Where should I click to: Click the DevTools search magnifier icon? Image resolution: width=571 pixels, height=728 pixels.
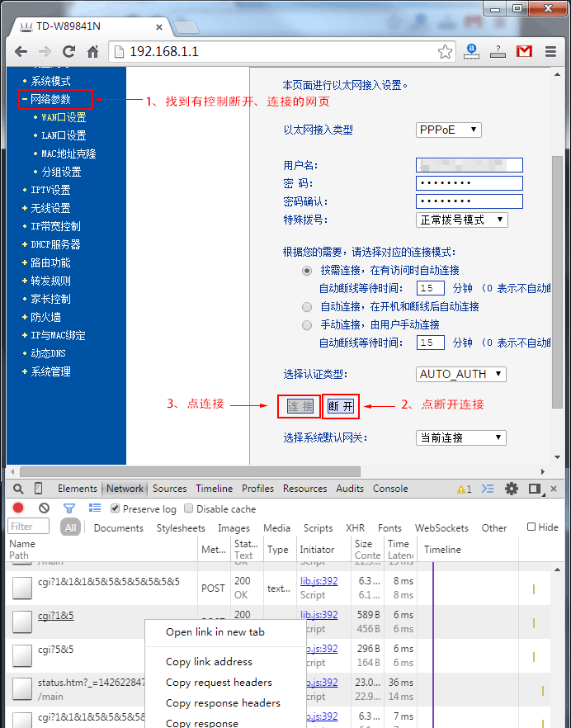click(x=18, y=489)
